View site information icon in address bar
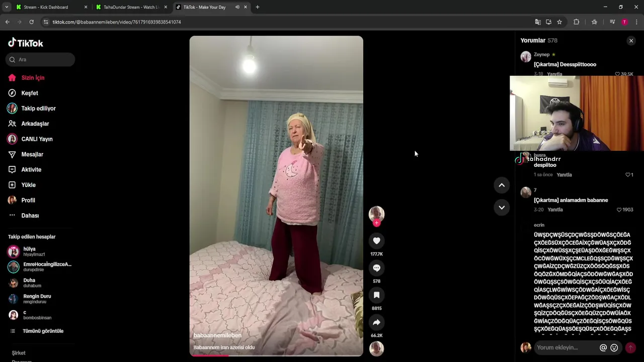Screen dimensions: 644x362 click(x=46, y=22)
